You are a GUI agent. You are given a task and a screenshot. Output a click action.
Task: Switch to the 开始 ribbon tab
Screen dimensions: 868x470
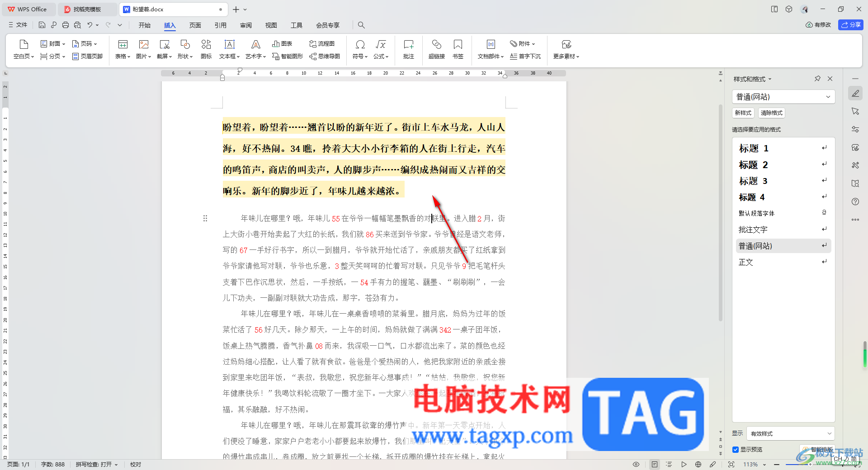145,25
